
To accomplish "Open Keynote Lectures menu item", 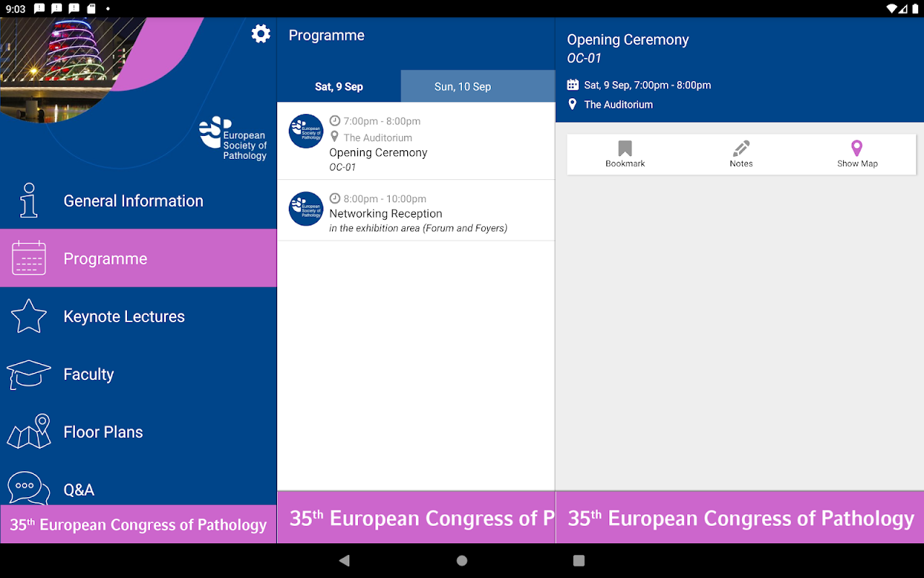I will (x=138, y=316).
